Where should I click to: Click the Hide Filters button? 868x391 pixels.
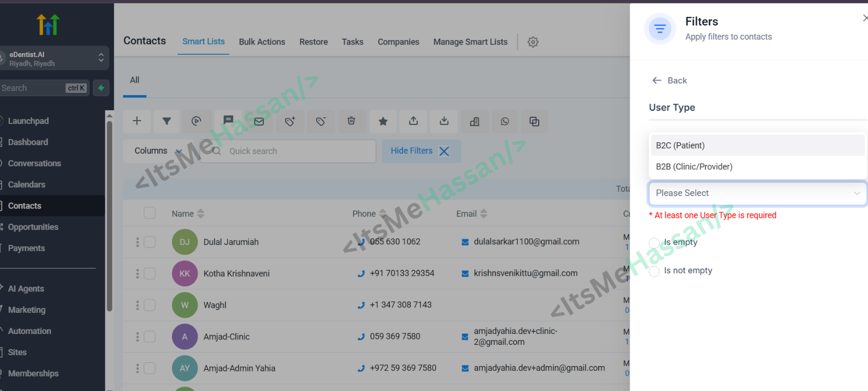(x=420, y=151)
